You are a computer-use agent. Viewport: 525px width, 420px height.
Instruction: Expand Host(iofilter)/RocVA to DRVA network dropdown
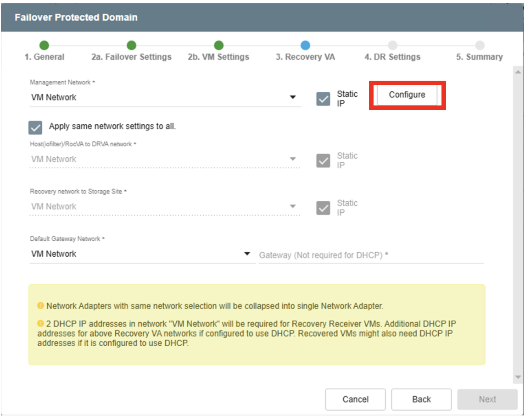click(x=293, y=159)
